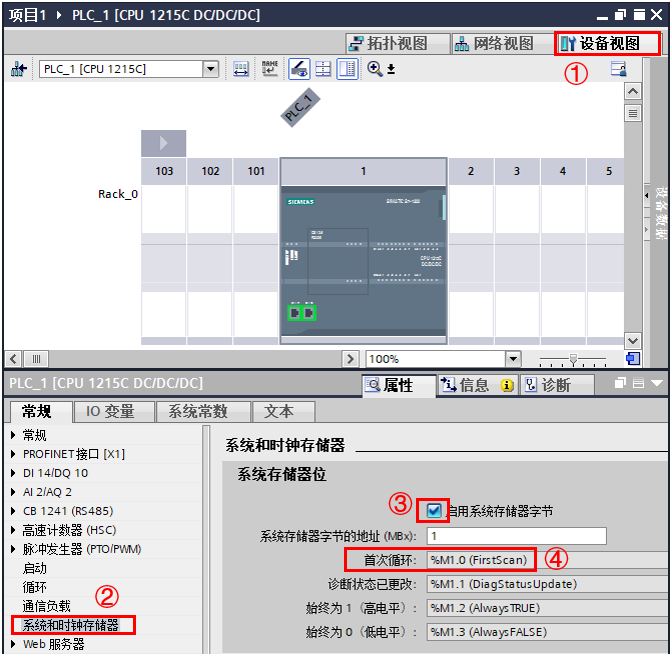
Task: Select the 循环 tree item
Action: tap(35, 587)
